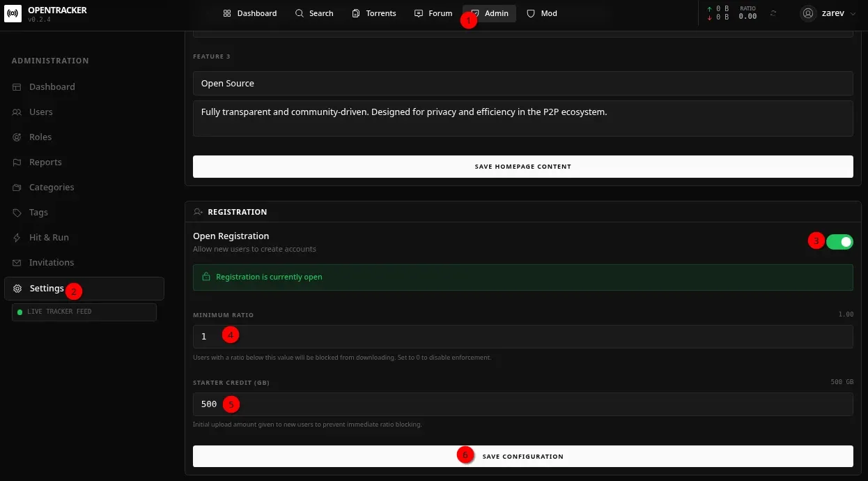Open Invitations in sidebar
The image size is (868, 481).
(51, 263)
